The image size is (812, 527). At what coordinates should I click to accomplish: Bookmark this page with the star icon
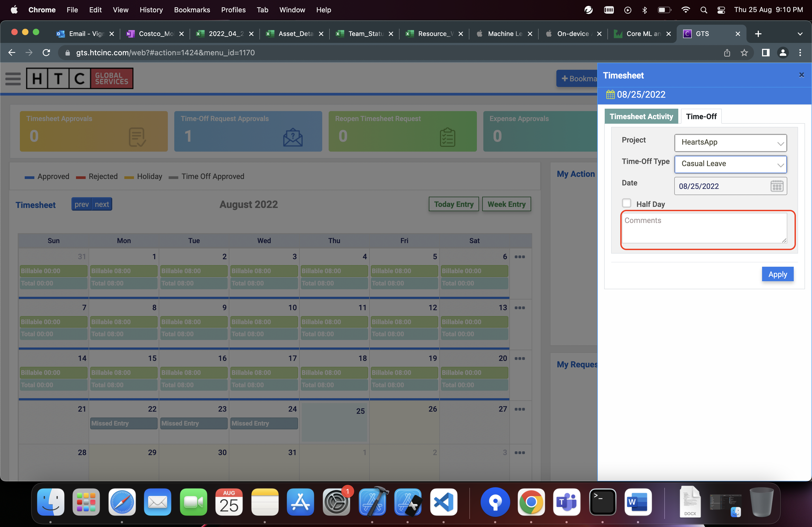(744, 53)
